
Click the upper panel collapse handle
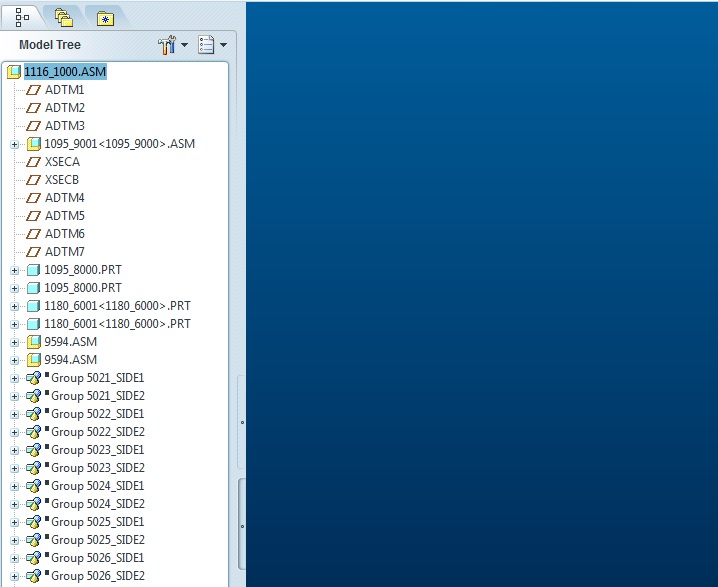(241, 422)
